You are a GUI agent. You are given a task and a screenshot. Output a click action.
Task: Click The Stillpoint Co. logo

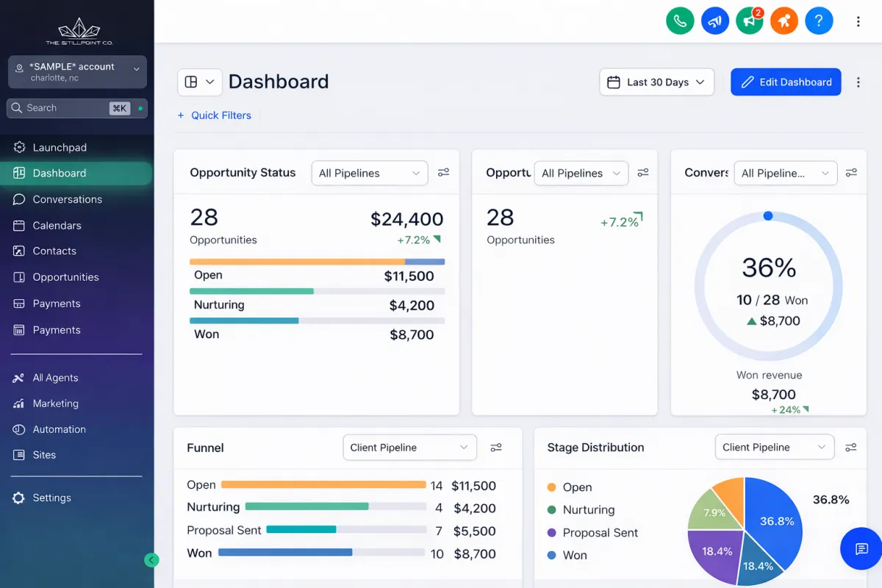(79, 32)
